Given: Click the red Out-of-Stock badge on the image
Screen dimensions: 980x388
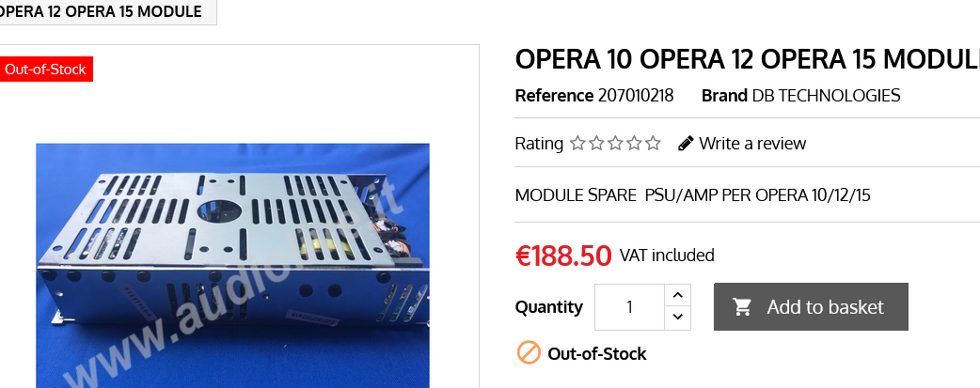Looking at the screenshot, I should (x=45, y=70).
